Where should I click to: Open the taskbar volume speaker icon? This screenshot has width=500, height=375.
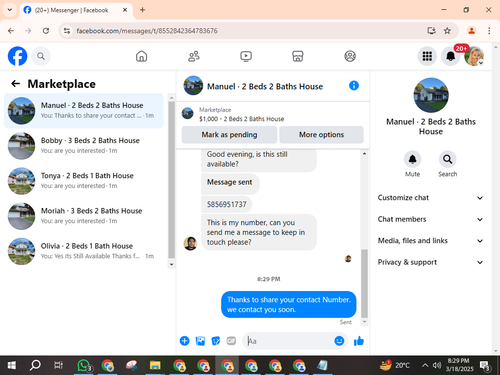(437, 365)
